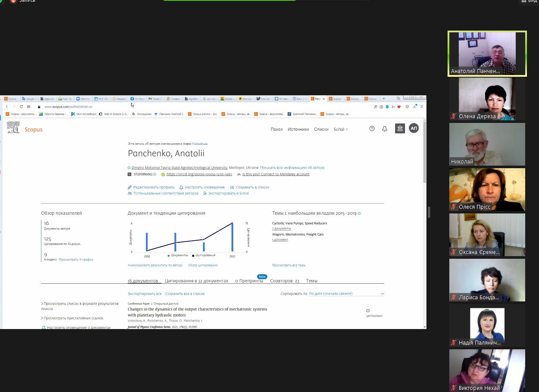Switch to the Facebook browser tab
539x392 pixels.
pyautogui.click(x=138, y=99)
